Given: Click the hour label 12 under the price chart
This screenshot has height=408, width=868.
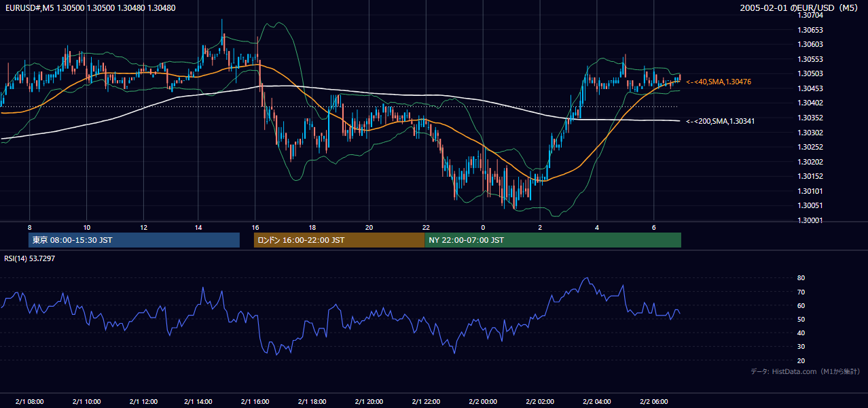Looking at the screenshot, I should 143,227.
